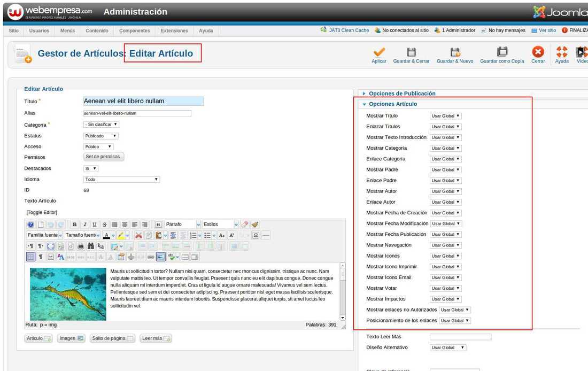Image resolution: width=588 pixels, height=371 pixels.
Task: Click the scissors cut icon
Action: [x=139, y=235]
